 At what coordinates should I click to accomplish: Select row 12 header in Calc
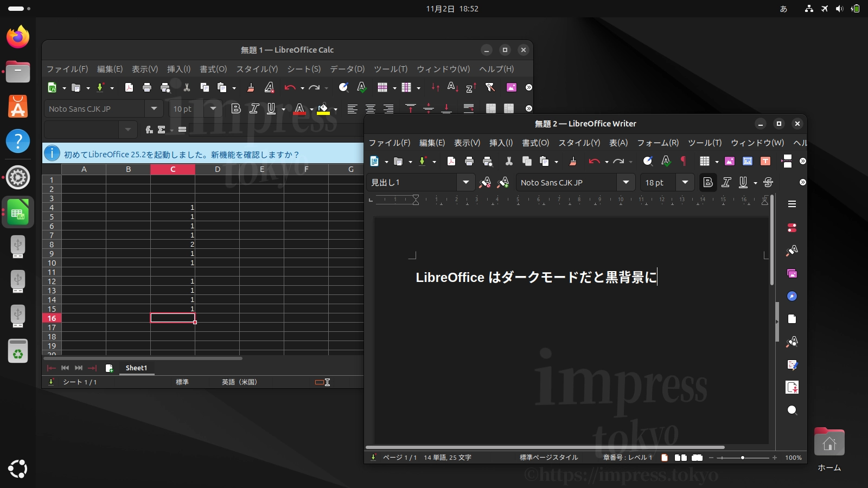(52, 281)
